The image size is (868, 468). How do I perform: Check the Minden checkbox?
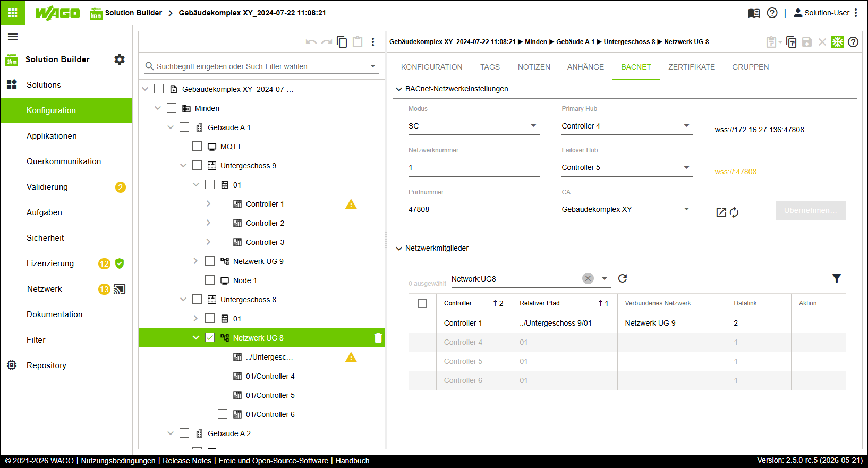[x=172, y=108]
